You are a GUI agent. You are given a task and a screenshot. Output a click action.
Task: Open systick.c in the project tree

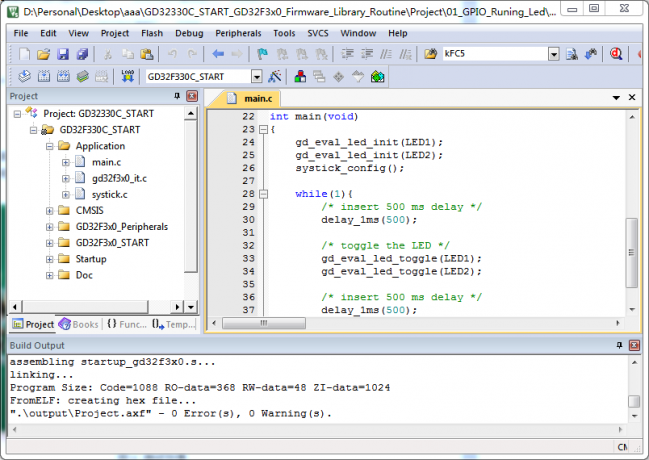click(x=108, y=194)
